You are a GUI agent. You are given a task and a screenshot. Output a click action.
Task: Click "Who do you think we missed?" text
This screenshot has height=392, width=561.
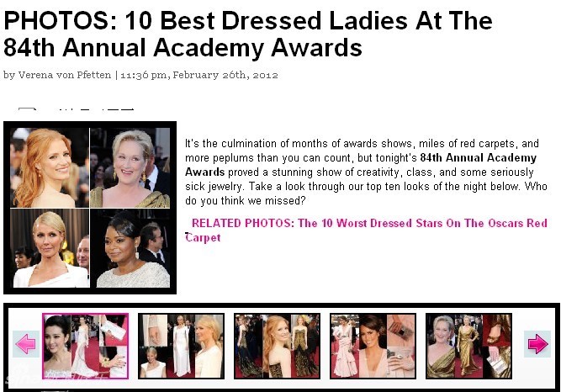tap(366, 193)
